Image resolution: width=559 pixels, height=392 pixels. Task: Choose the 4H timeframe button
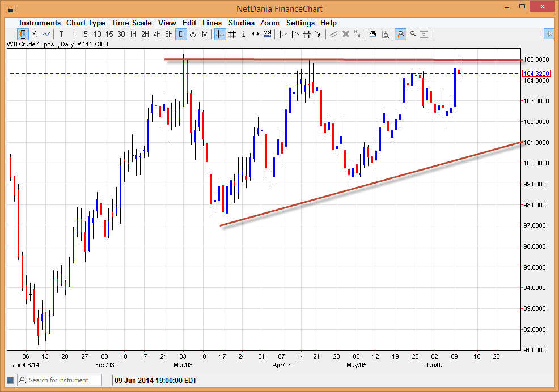[x=157, y=34]
